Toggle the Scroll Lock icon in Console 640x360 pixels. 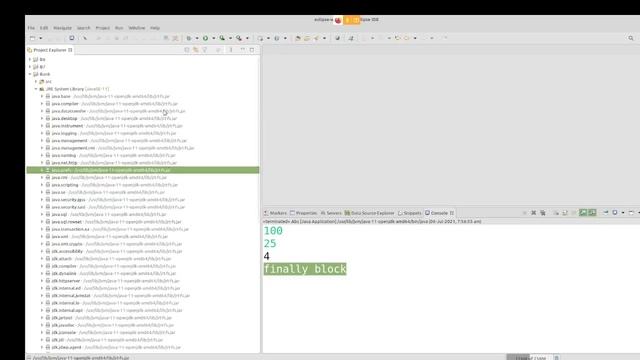[565, 213]
